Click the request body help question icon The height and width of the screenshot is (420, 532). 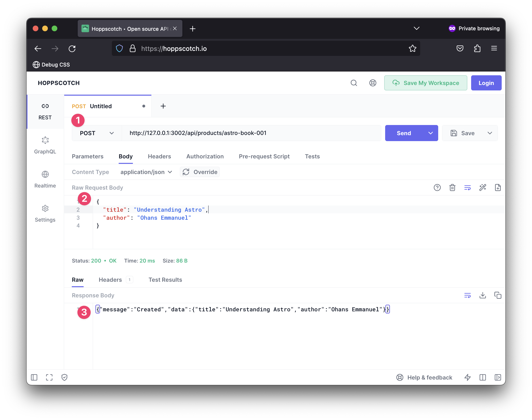(437, 188)
